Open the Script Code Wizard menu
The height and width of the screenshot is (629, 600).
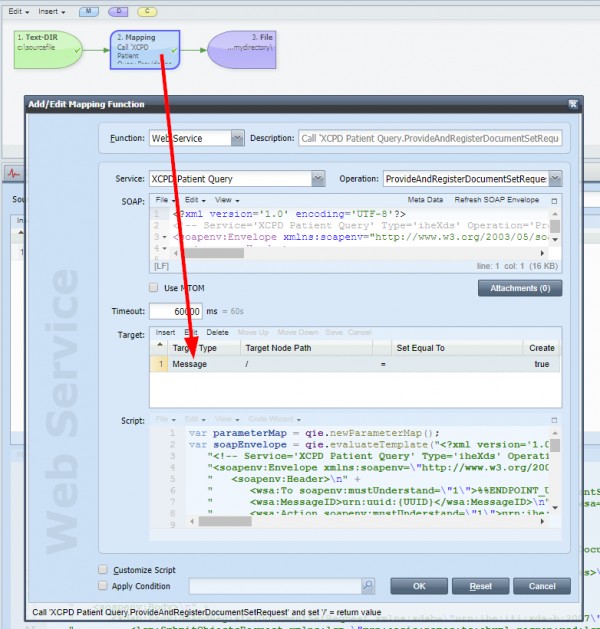tap(274, 419)
